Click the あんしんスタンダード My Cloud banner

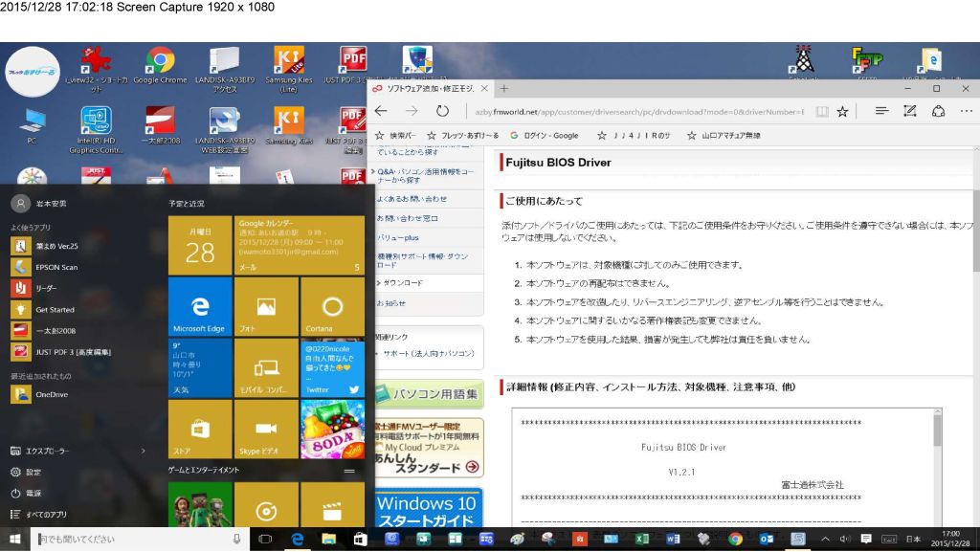pos(429,448)
